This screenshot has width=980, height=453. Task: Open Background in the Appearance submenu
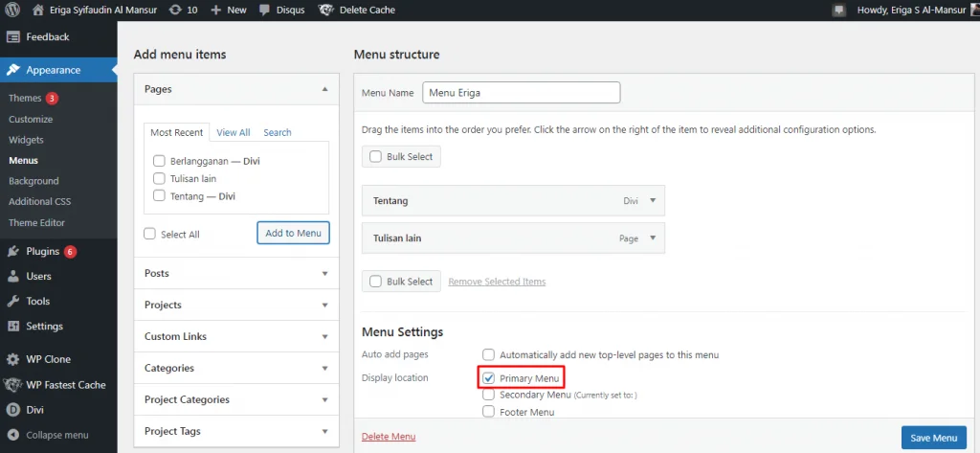pyautogui.click(x=33, y=181)
